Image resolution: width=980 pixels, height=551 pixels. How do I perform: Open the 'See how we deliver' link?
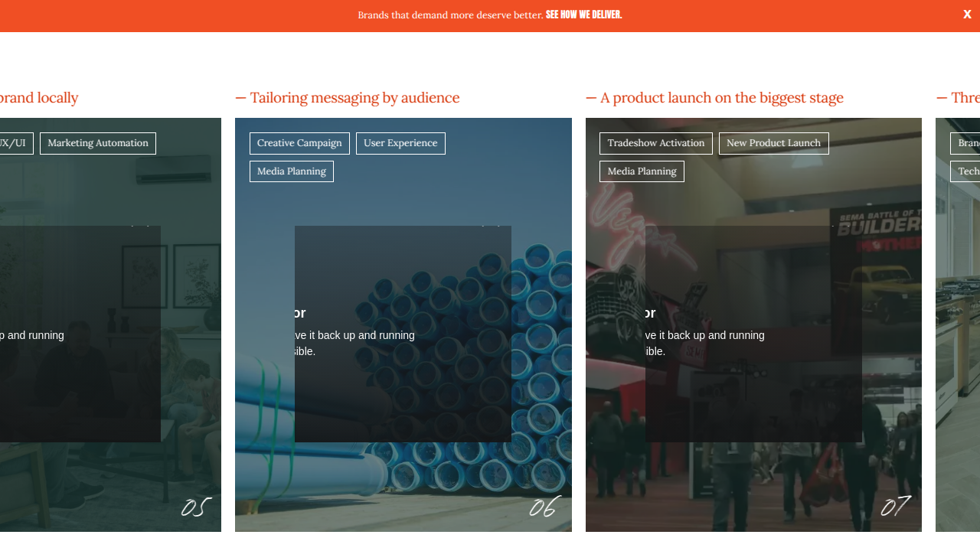click(583, 15)
